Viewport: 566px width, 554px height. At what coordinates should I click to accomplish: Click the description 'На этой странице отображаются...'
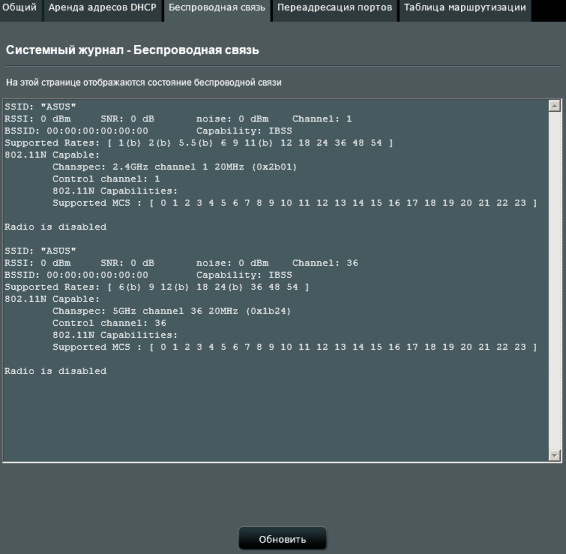click(144, 83)
